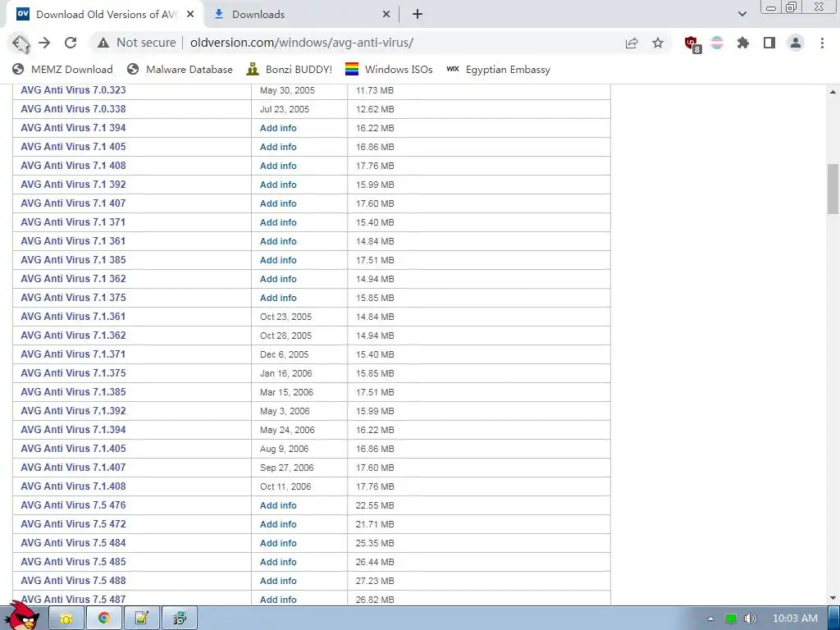This screenshot has width=840, height=630.
Task: Click the green network tray icon
Action: (x=731, y=619)
